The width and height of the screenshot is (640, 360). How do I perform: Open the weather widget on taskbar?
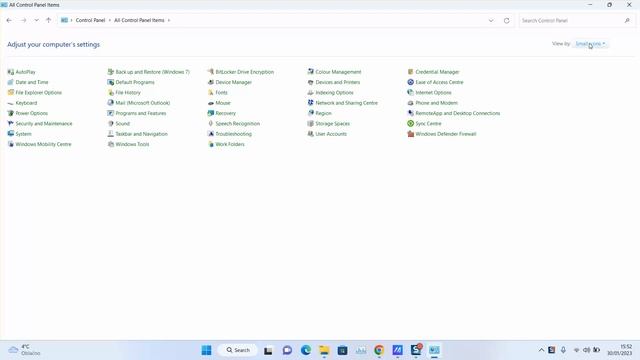[x=24, y=350]
